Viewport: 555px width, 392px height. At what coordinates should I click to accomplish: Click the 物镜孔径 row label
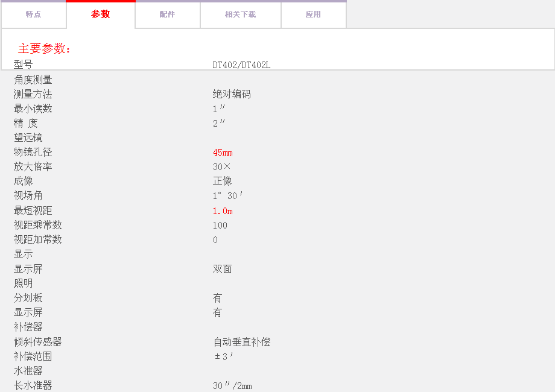point(33,152)
